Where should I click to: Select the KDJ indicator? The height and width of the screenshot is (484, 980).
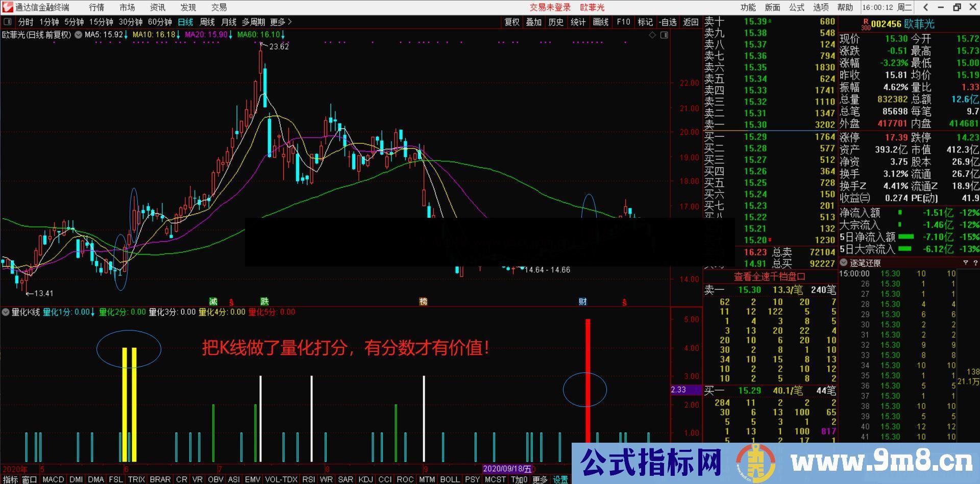point(365,479)
